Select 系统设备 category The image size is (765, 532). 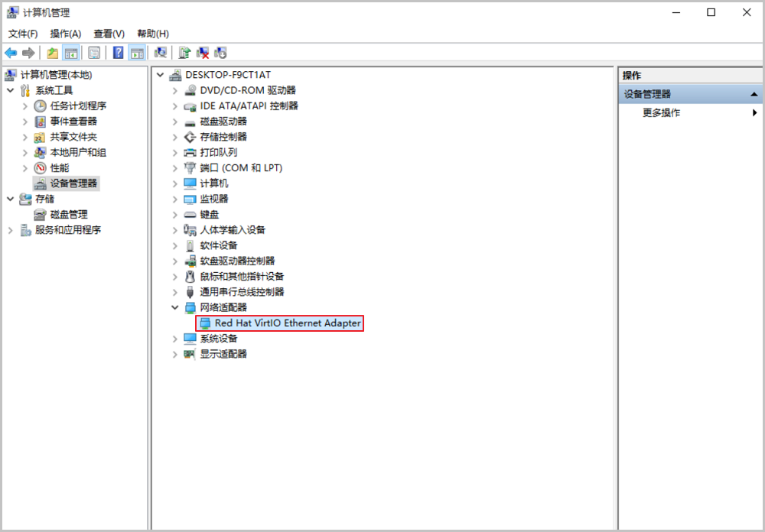click(x=219, y=339)
